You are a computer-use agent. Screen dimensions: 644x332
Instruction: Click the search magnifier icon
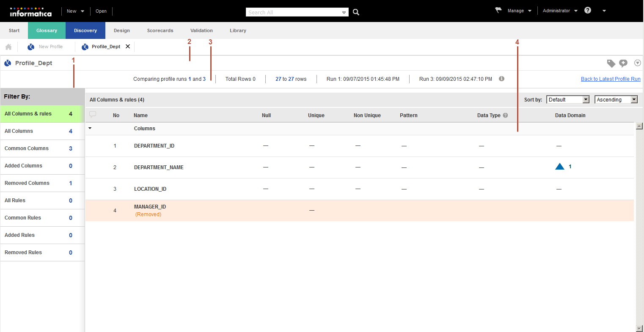356,12
